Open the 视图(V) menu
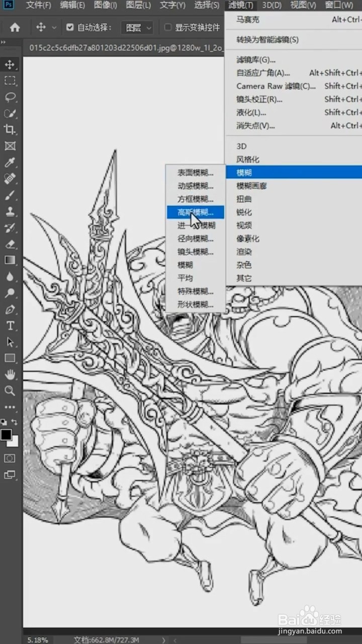The width and height of the screenshot is (362, 644). click(x=303, y=6)
